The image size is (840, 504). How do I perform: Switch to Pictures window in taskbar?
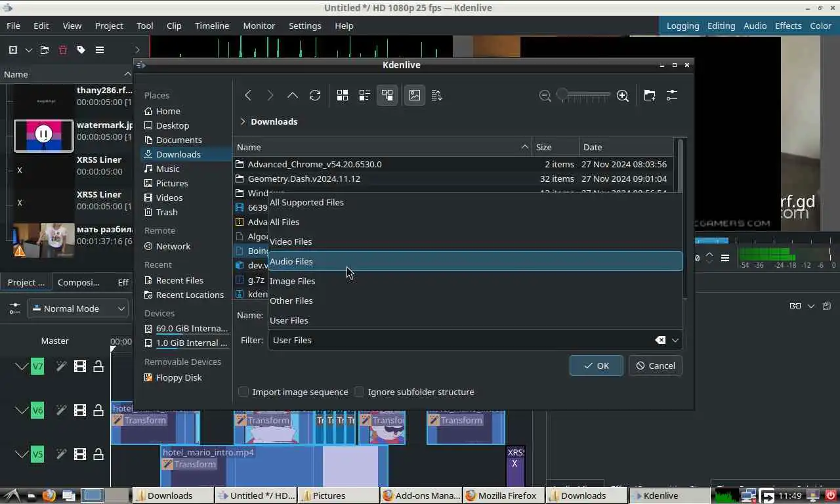pyautogui.click(x=339, y=495)
